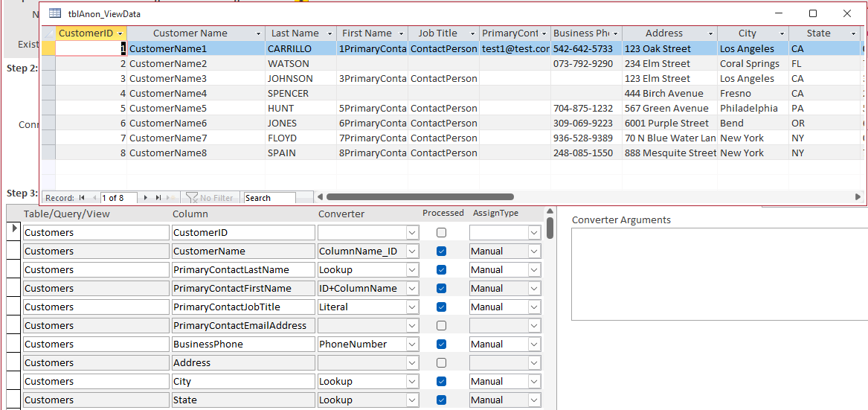The image size is (868, 410).
Task: Open the Address column filter dropdown
Action: point(711,33)
